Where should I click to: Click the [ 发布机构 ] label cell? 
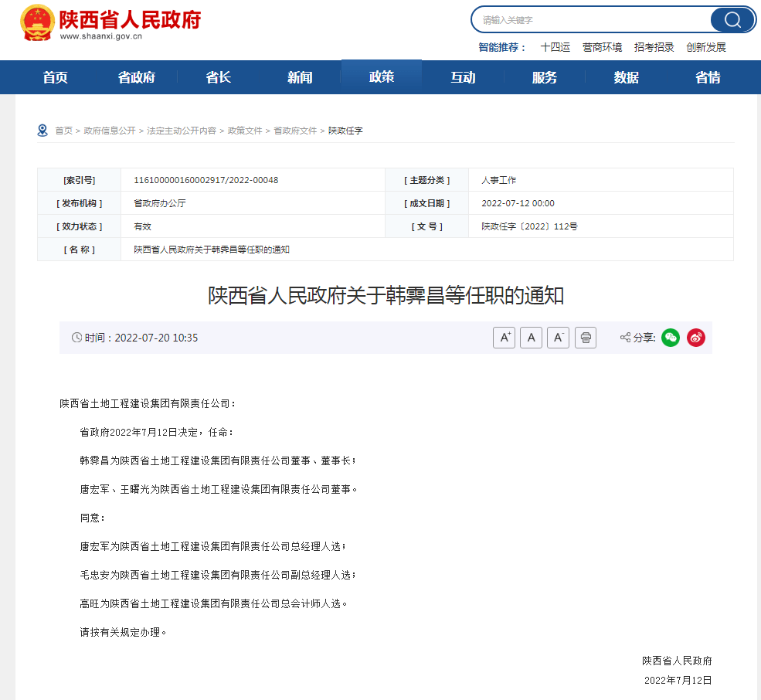[x=79, y=203]
